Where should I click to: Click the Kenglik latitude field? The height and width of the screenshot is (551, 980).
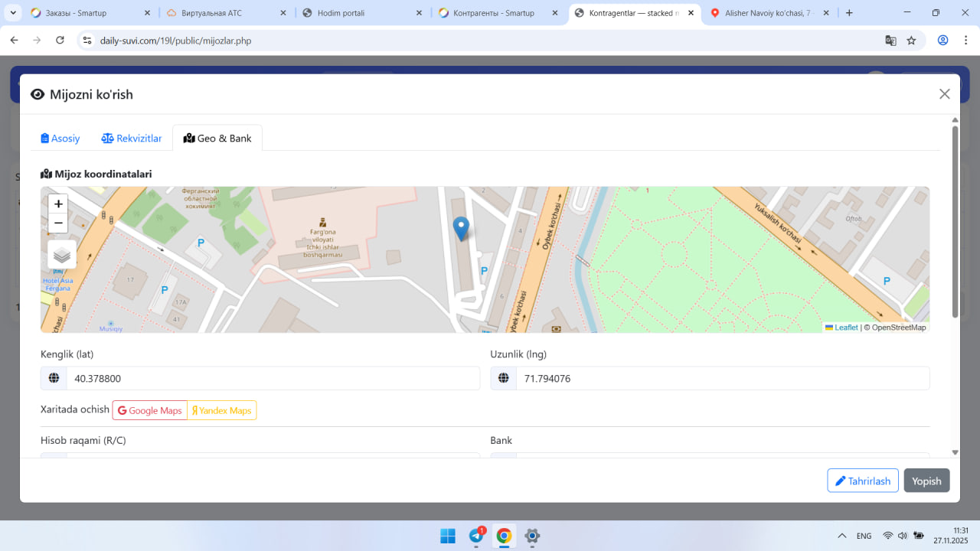[x=272, y=379]
